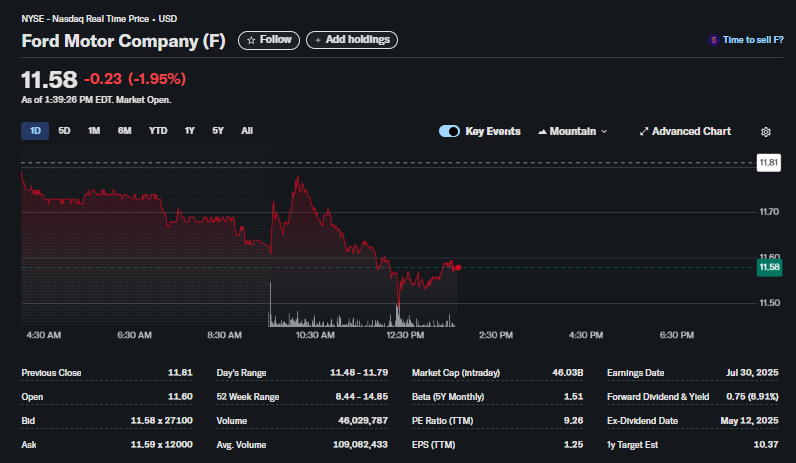Click Forward Dividend & Yield value 0.75 (6.91%)

752,396
